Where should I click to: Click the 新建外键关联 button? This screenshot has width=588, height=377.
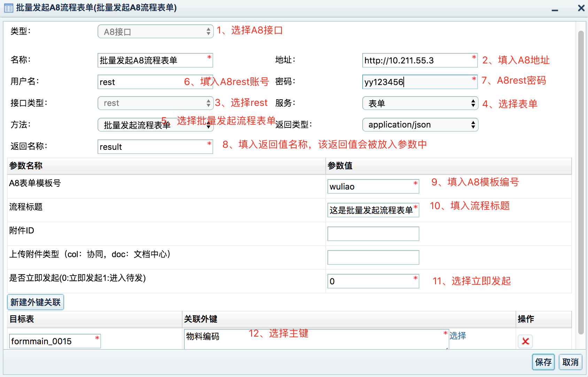coord(36,302)
